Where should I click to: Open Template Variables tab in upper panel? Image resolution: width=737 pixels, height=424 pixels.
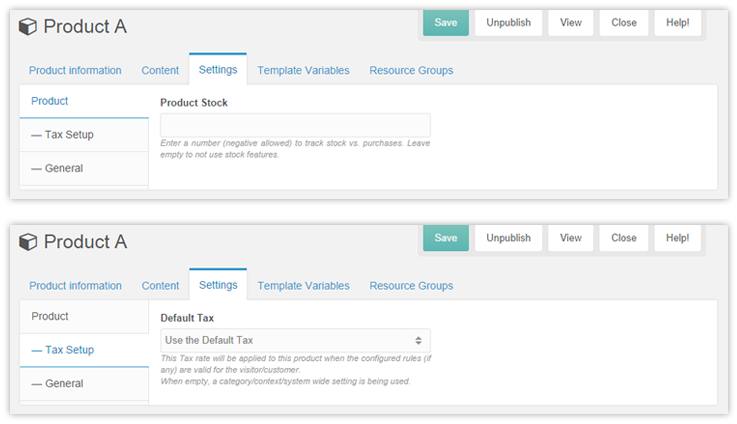click(x=303, y=71)
